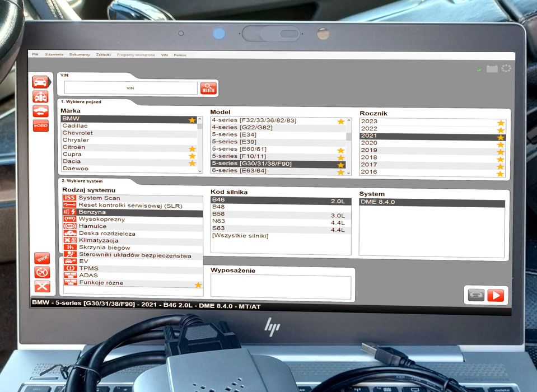
Task: Select engine code B48
Action: [281, 207]
